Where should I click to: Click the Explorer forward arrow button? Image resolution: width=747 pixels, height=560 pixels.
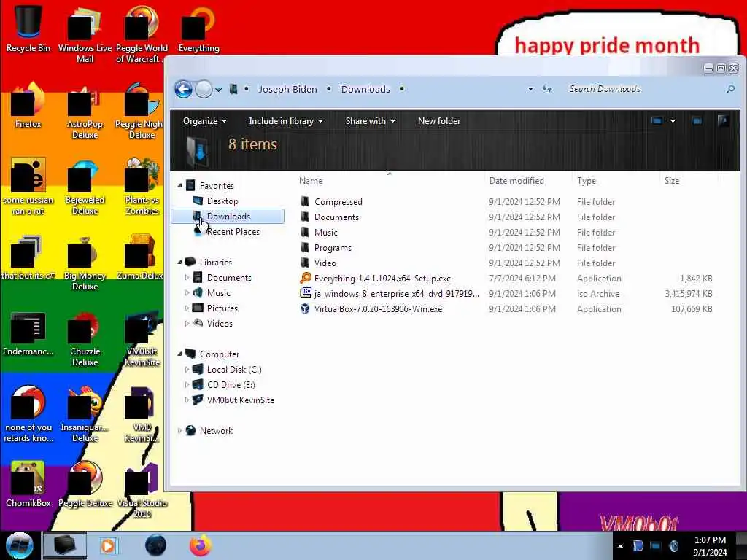(204, 89)
